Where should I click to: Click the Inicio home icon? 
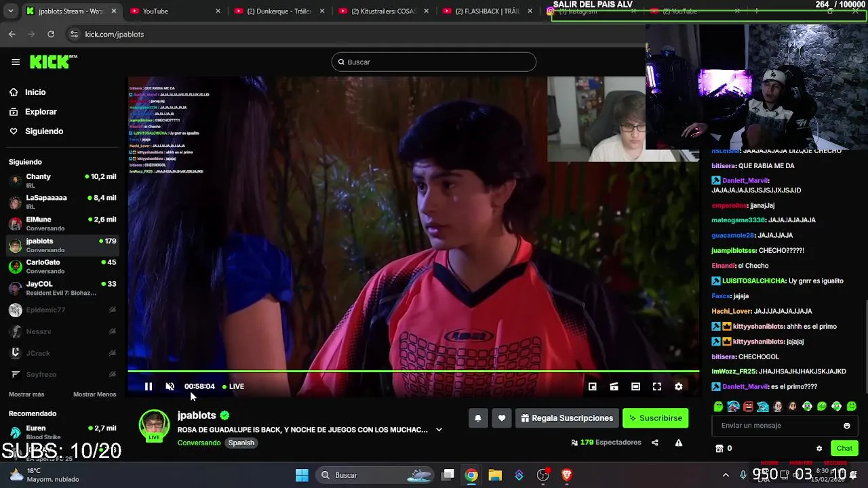click(x=14, y=92)
